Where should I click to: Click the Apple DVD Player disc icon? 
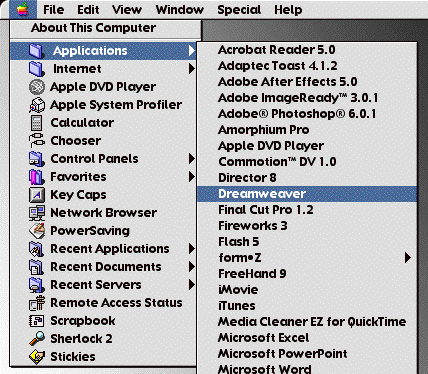pyautogui.click(x=37, y=87)
